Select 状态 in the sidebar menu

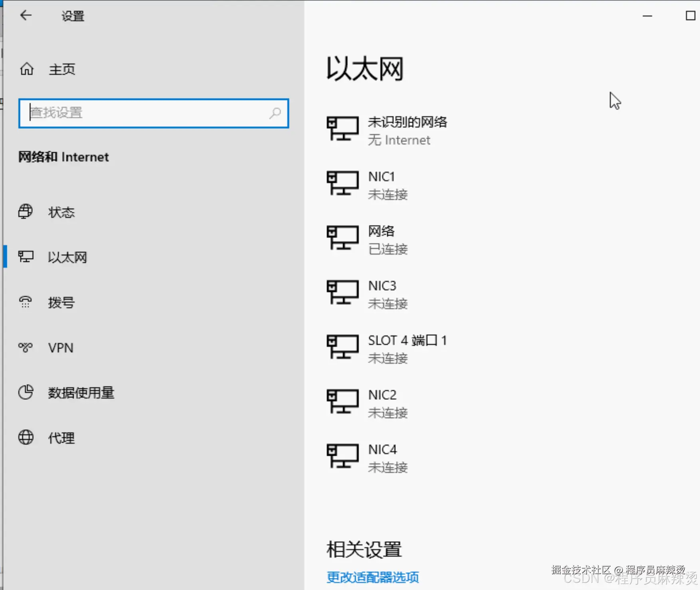click(61, 212)
